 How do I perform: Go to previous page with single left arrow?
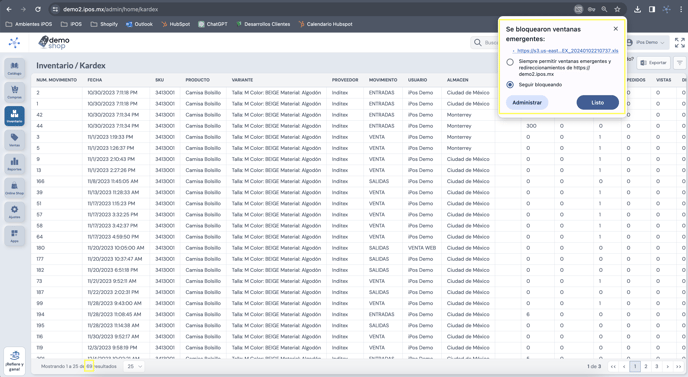(624, 366)
